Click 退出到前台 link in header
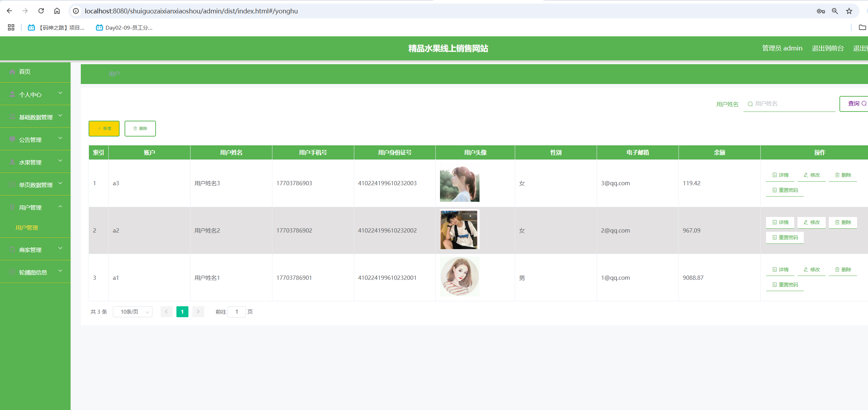Image resolution: width=868 pixels, height=410 pixels. pos(827,48)
